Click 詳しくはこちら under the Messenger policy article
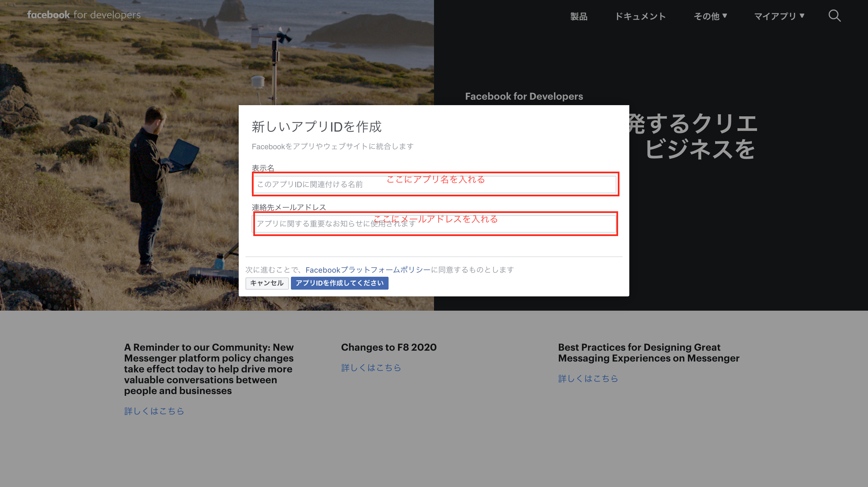The width and height of the screenshot is (868, 487). [154, 411]
